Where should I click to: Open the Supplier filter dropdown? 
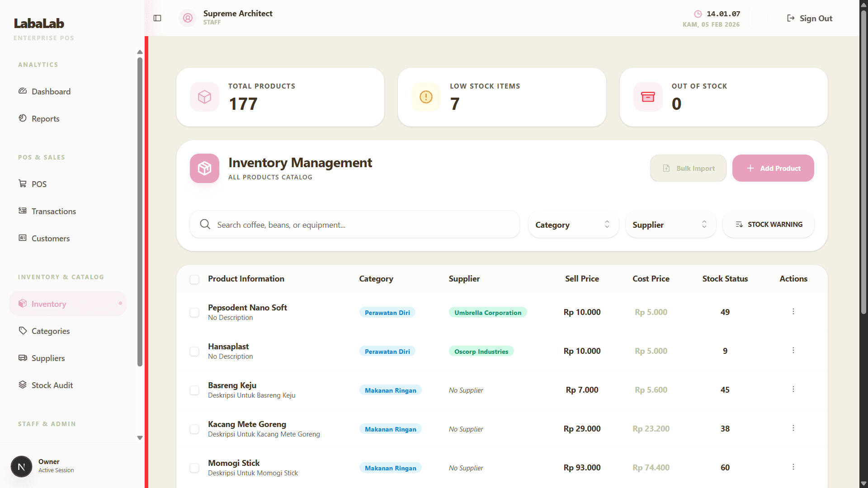[670, 225]
